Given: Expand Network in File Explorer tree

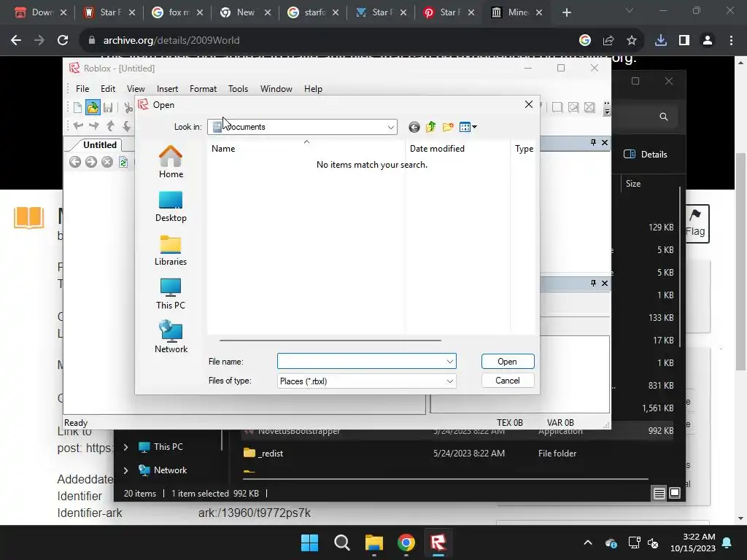Looking at the screenshot, I should [125, 470].
